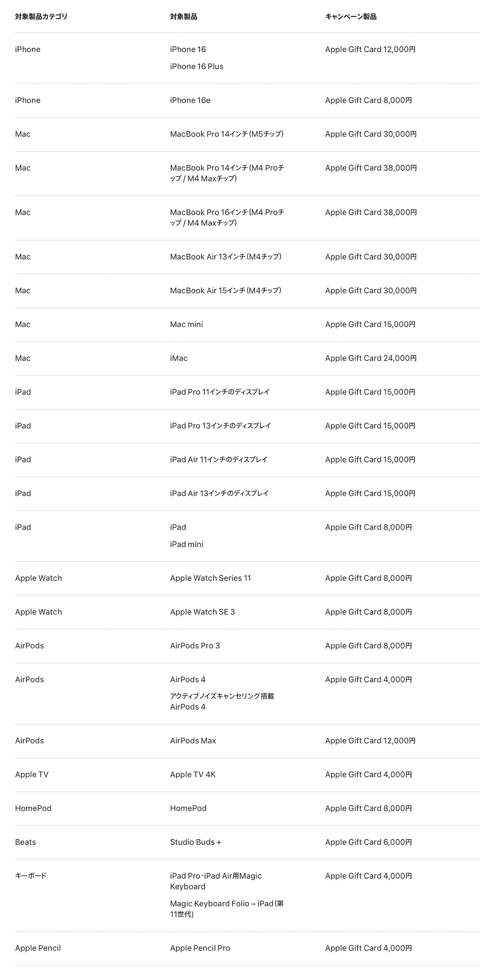494x980 pixels.
Task: Select iPad Pro 11インチのディスプレイ text
Action: [220, 392]
